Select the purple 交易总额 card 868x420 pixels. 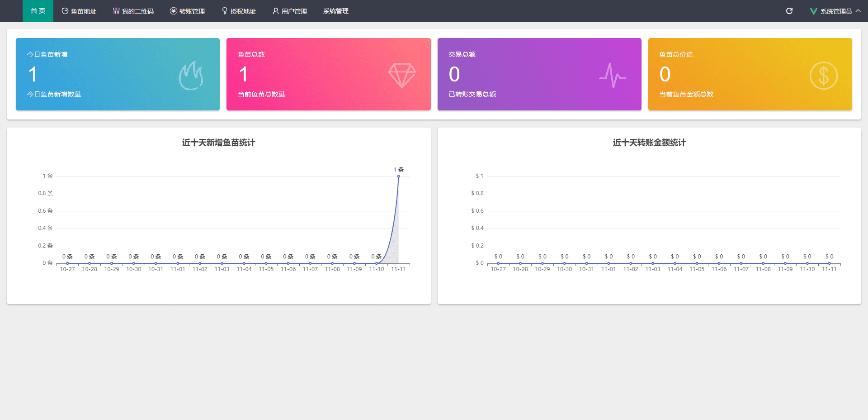pyautogui.click(x=539, y=74)
